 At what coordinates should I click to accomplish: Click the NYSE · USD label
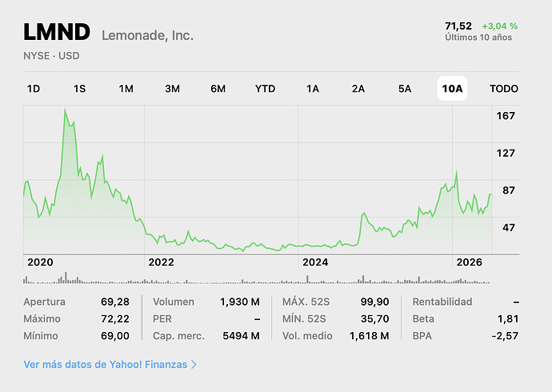click(51, 56)
